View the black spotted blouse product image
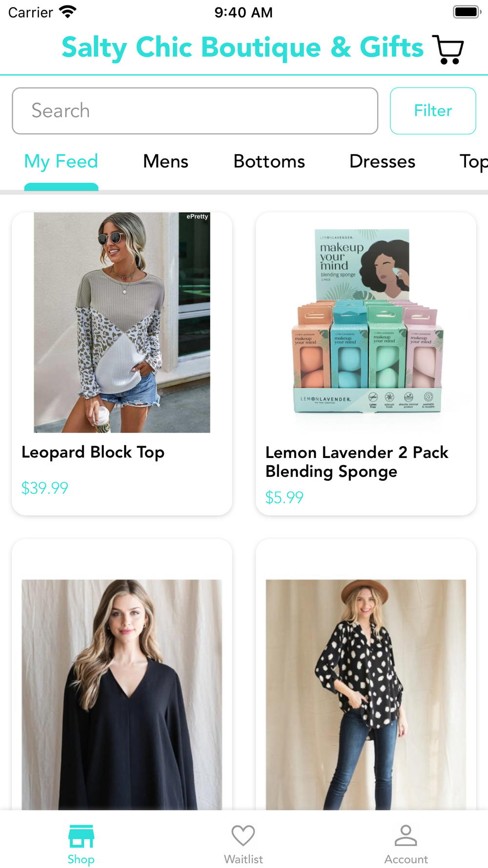Screen dimensions: 488x868 point(366,693)
